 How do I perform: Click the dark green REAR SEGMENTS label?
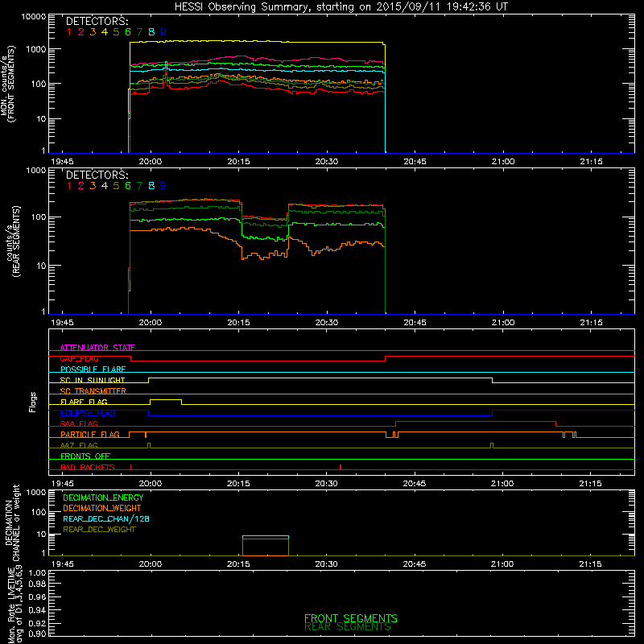point(348,627)
